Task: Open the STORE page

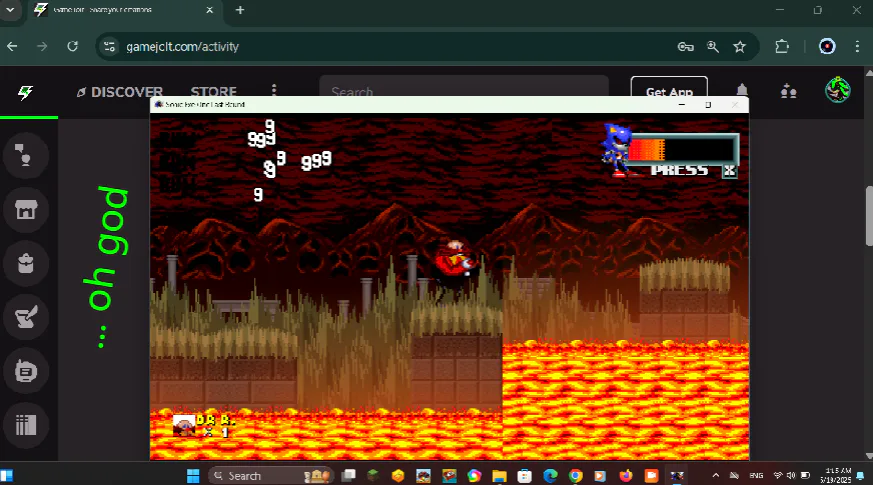Action: (x=213, y=92)
